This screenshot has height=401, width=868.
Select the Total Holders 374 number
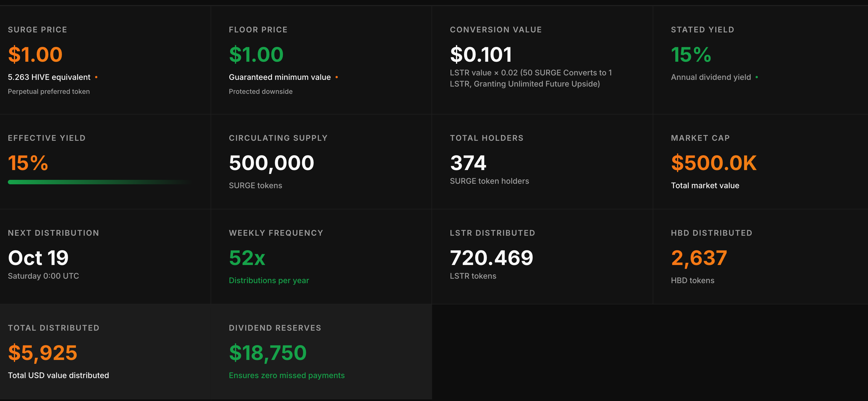(x=468, y=163)
